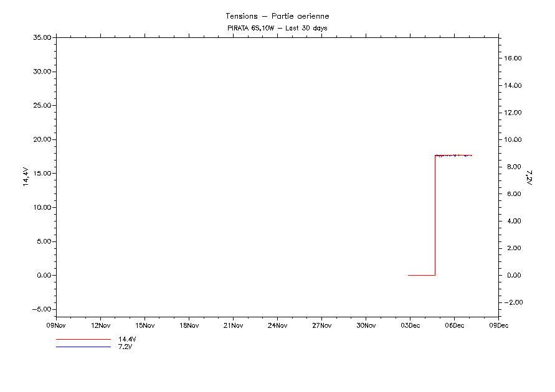Click the 09Nov date tick label
555x392 pixels.
(56, 325)
